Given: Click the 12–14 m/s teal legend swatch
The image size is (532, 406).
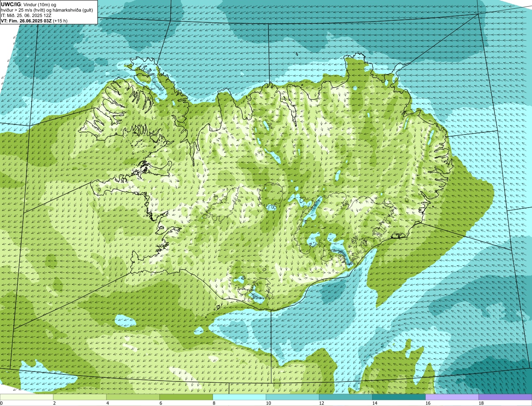Looking at the screenshot, I should pyautogui.click(x=346, y=397).
